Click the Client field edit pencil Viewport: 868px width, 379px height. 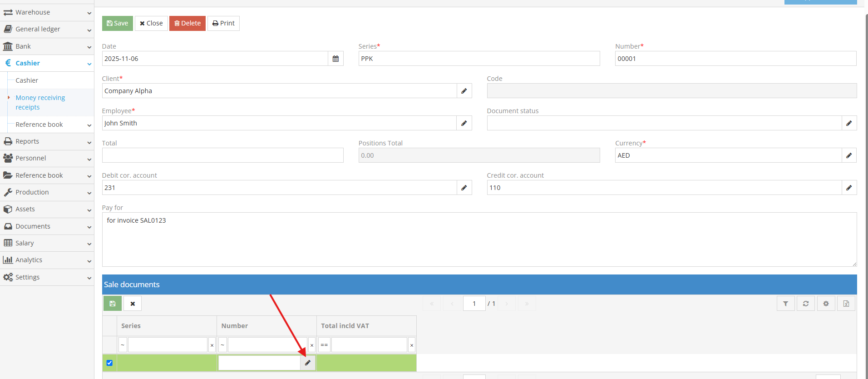(464, 91)
